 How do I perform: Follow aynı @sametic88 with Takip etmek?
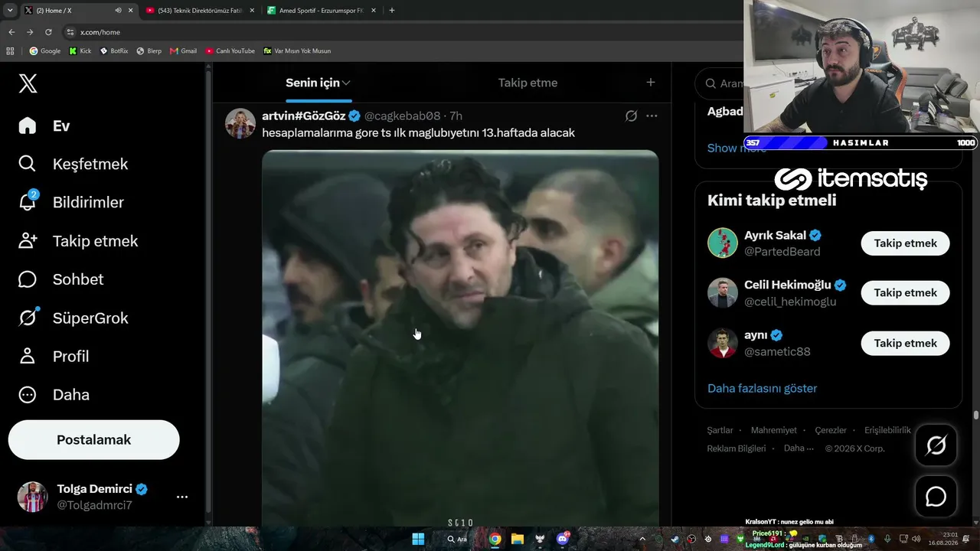click(x=905, y=344)
